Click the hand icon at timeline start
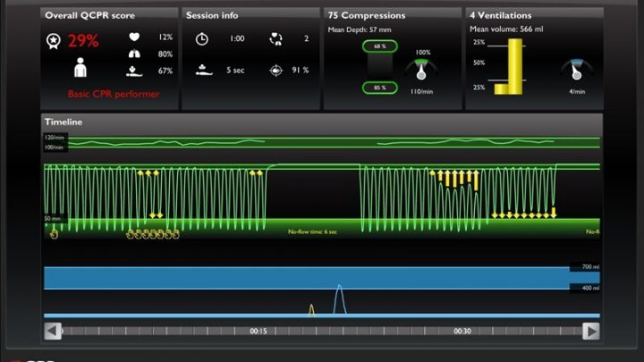 click(x=54, y=234)
